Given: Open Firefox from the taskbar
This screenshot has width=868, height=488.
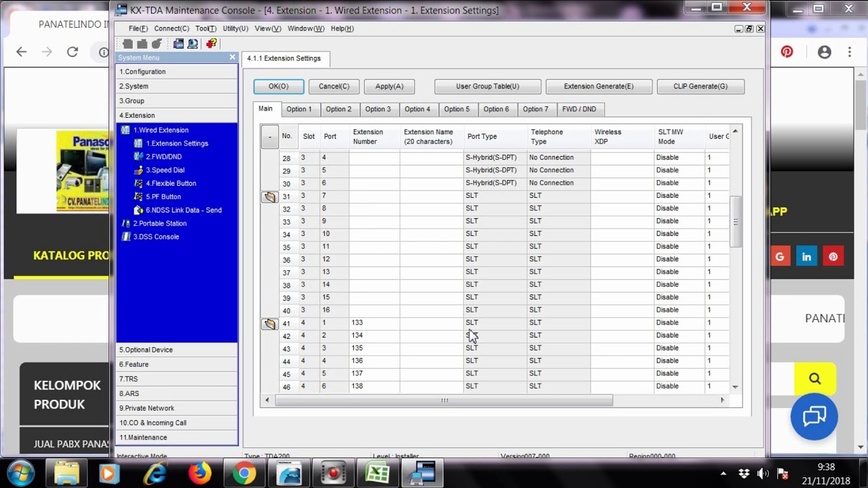Looking at the screenshot, I should [199, 472].
